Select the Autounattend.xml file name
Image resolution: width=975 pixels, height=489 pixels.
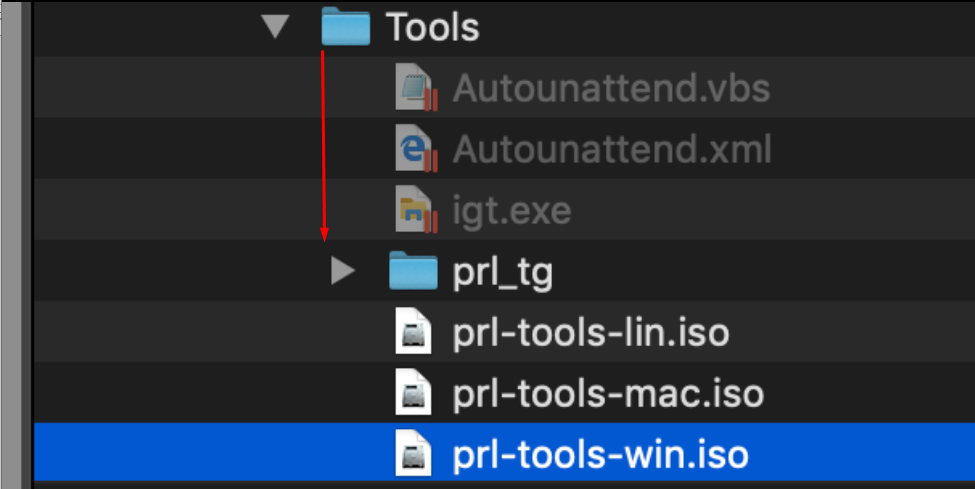(x=612, y=150)
